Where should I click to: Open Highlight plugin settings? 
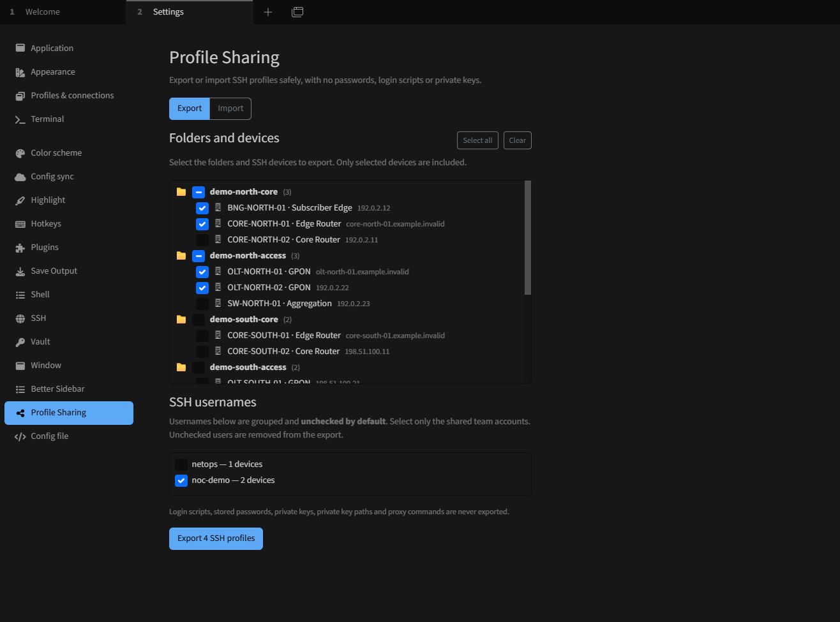[x=69, y=200]
